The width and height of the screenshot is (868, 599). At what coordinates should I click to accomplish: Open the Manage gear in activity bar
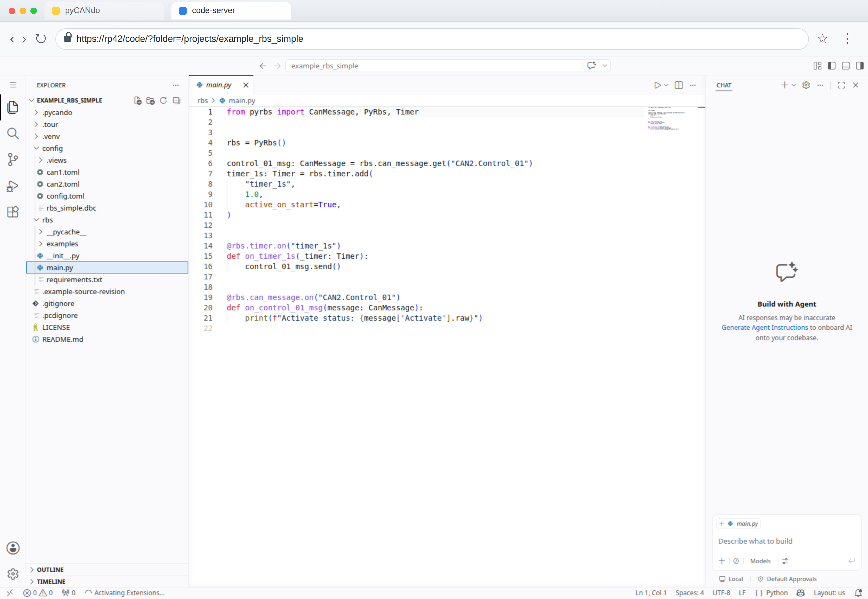pos(13,574)
